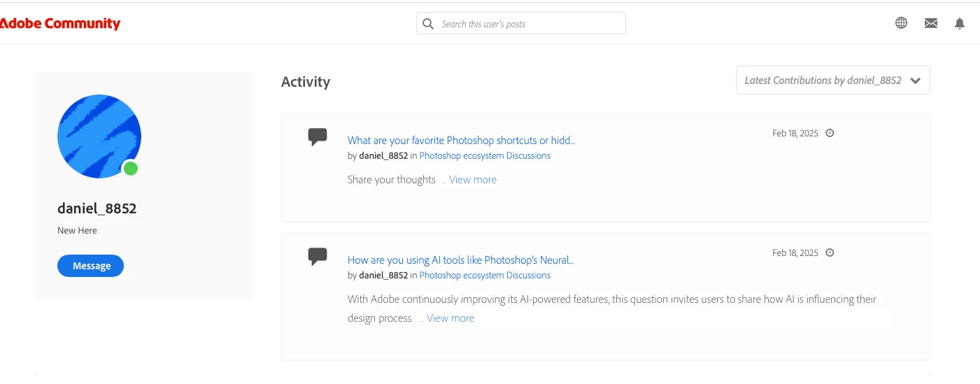Open the Adobe Community home logo
Screen dimensions: 980x384
60,24
